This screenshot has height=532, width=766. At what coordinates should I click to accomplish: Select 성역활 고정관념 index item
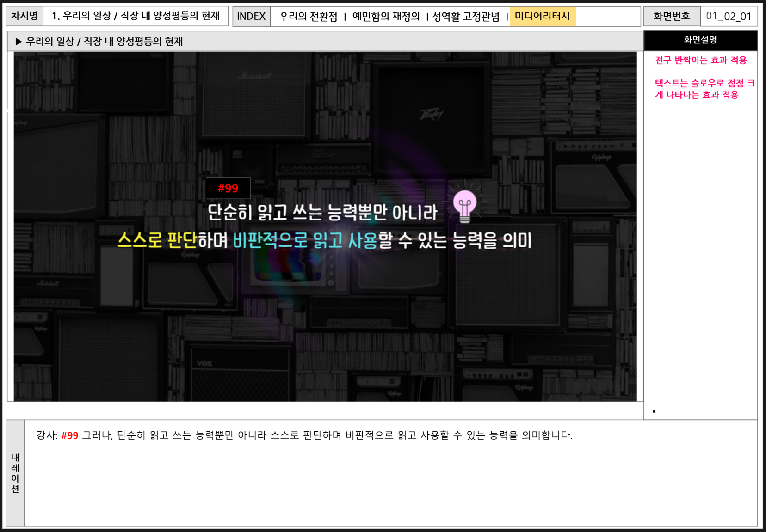pos(466,17)
